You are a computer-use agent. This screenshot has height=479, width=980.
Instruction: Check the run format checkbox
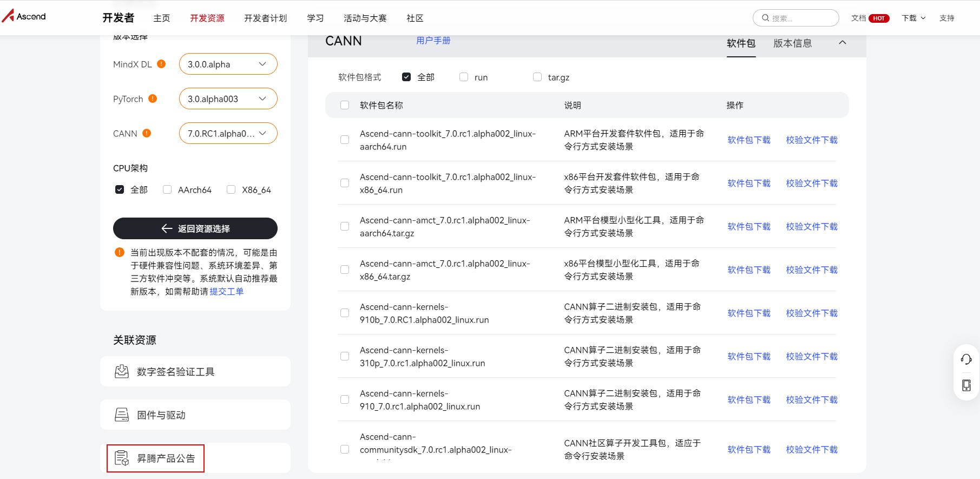coord(464,77)
